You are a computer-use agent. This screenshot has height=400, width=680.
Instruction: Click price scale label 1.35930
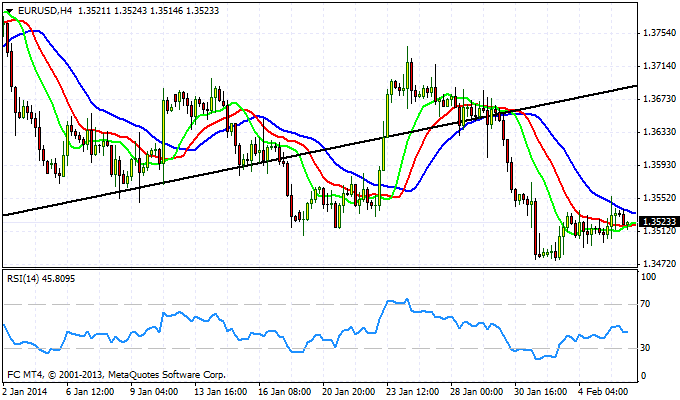[x=660, y=165]
